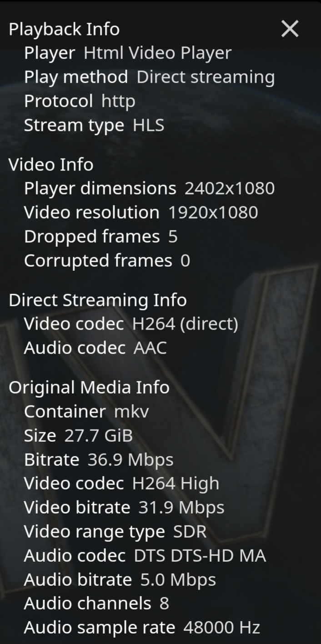
Task: Click the 1920x1080 video resolution value
Action: [x=213, y=213]
